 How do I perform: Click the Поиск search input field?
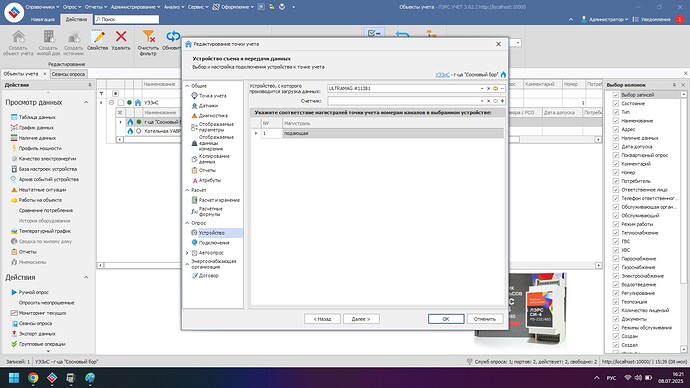pos(127,19)
